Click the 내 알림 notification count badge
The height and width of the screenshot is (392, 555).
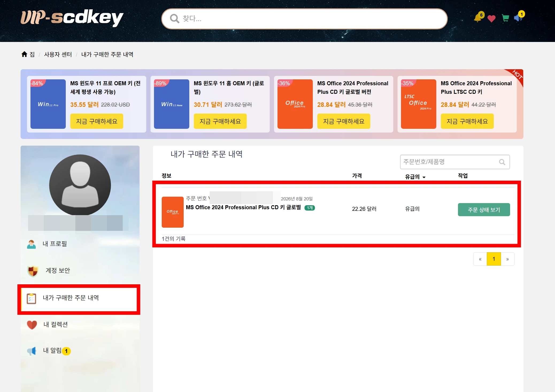pos(66,351)
